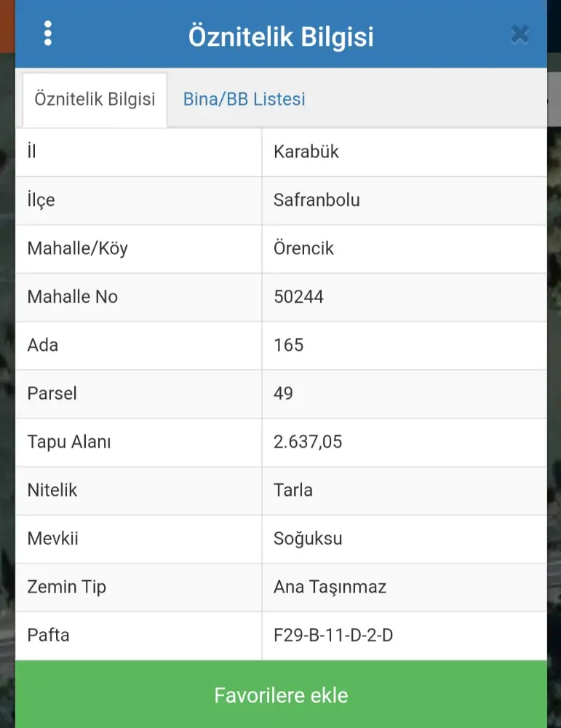Click the Safranbolu district value
Screen dimensions: 561x728
click(317, 200)
